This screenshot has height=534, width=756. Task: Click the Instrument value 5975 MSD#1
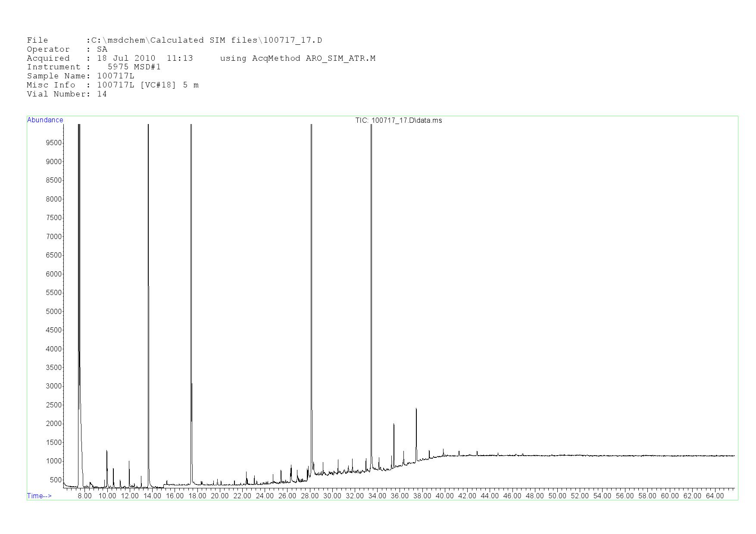pos(134,67)
